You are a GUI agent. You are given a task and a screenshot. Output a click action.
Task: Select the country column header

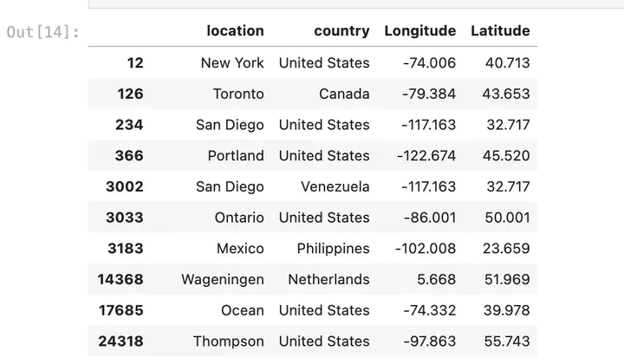point(341,31)
